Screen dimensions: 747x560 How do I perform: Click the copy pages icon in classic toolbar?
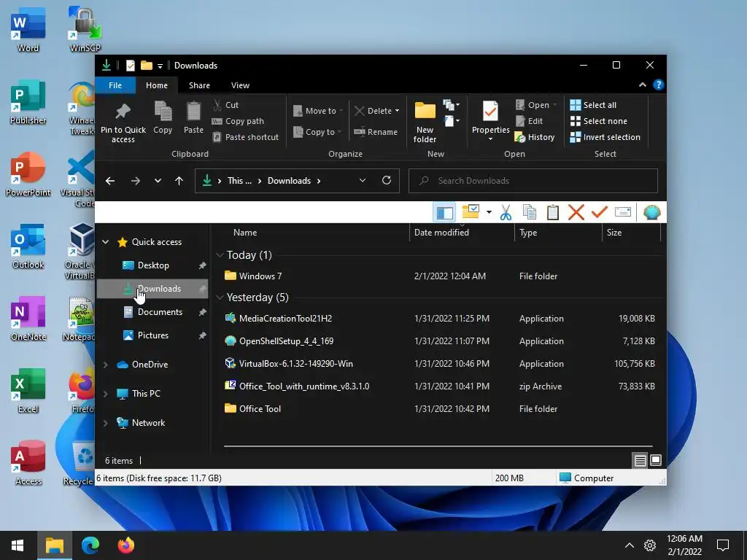coord(530,212)
